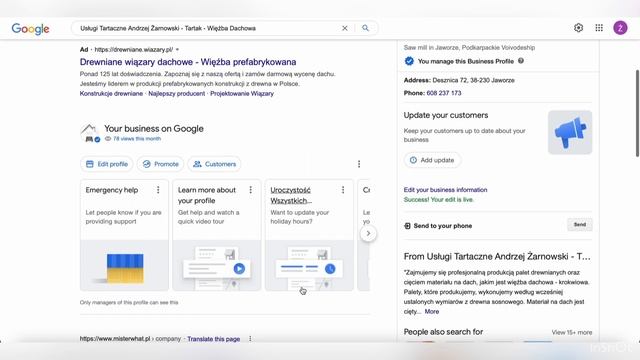Click the magnifier search icon
This screenshot has width=640, height=360.
[x=365, y=28]
